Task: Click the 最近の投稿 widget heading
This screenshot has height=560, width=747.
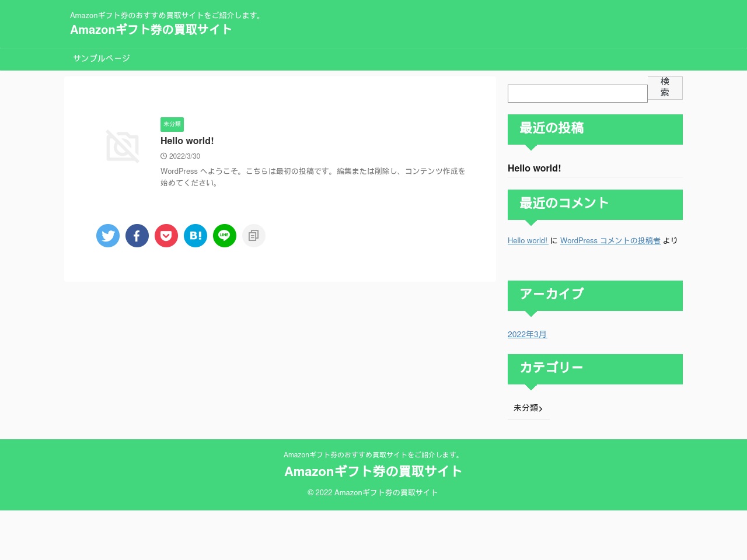Action: click(x=595, y=129)
